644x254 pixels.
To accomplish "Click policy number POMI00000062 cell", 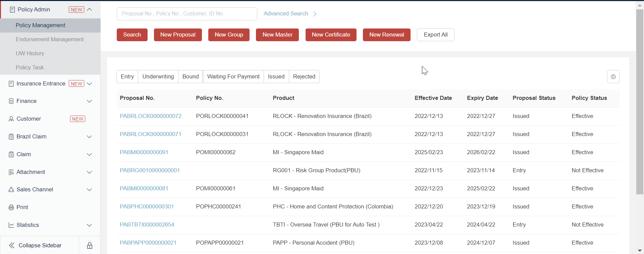I will point(216,152).
